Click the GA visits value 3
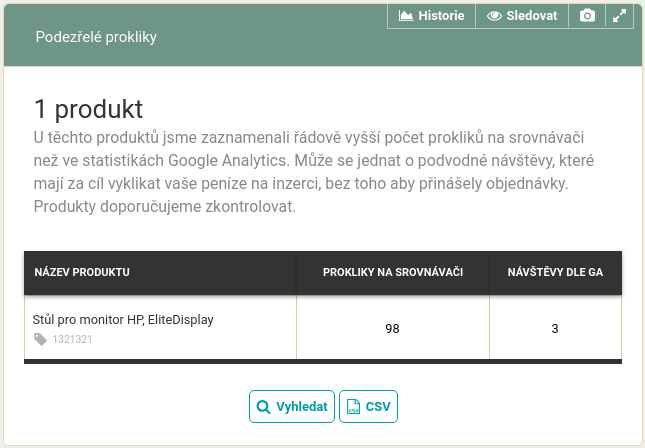Screen dimensions: 645x448 (x=555, y=328)
